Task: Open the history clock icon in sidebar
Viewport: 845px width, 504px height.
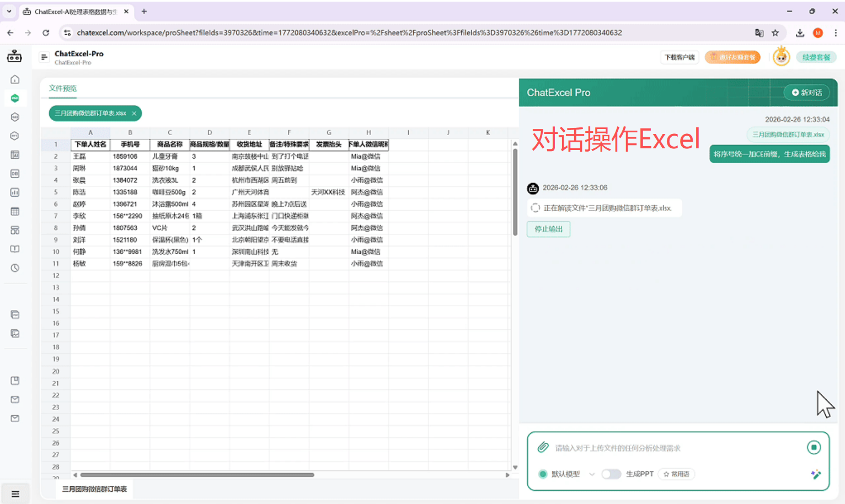Action: pos(15,268)
